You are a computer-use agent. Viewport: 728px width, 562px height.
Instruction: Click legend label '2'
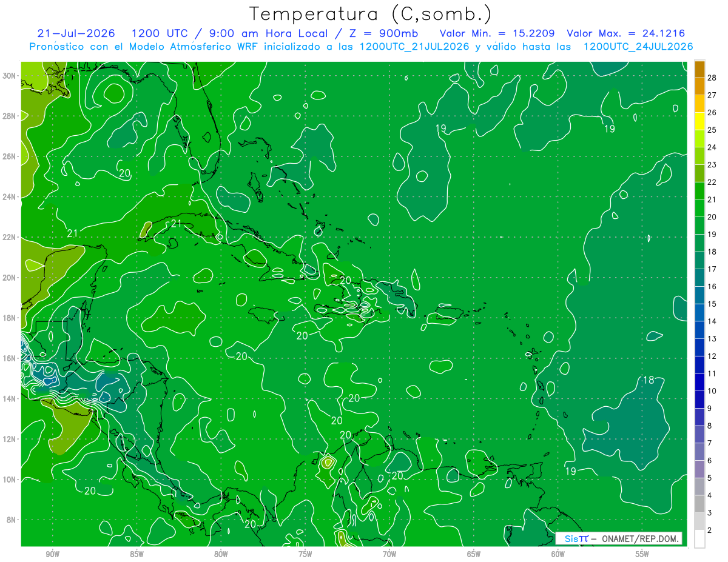click(710, 530)
